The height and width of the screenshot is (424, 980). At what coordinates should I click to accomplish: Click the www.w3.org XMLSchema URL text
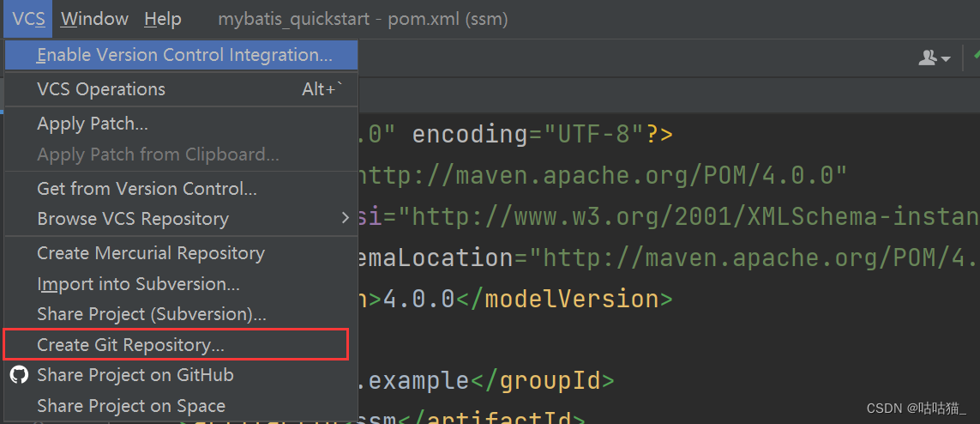click(688, 217)
